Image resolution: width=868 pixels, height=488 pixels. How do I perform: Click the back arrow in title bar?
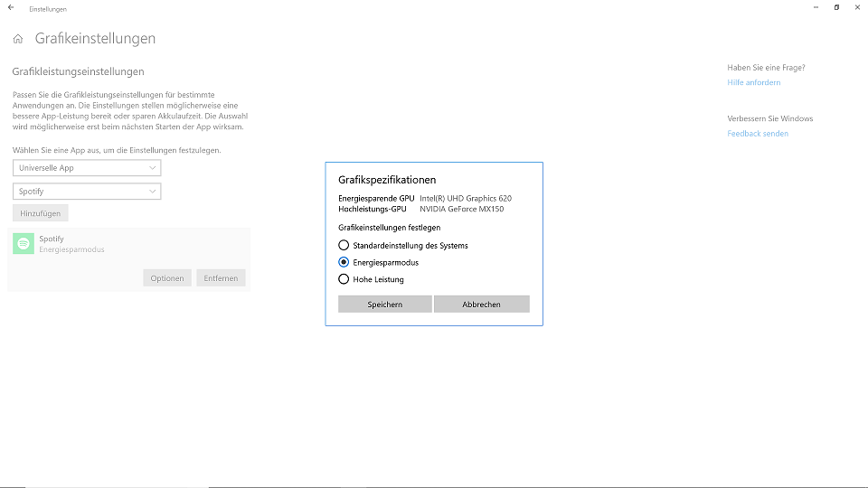11,8
